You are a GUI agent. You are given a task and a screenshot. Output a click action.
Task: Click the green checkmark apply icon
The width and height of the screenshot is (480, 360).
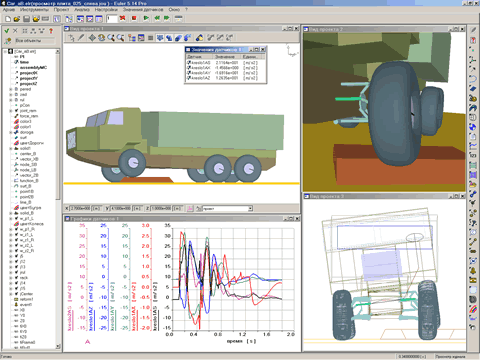click(x=6, y=31)
